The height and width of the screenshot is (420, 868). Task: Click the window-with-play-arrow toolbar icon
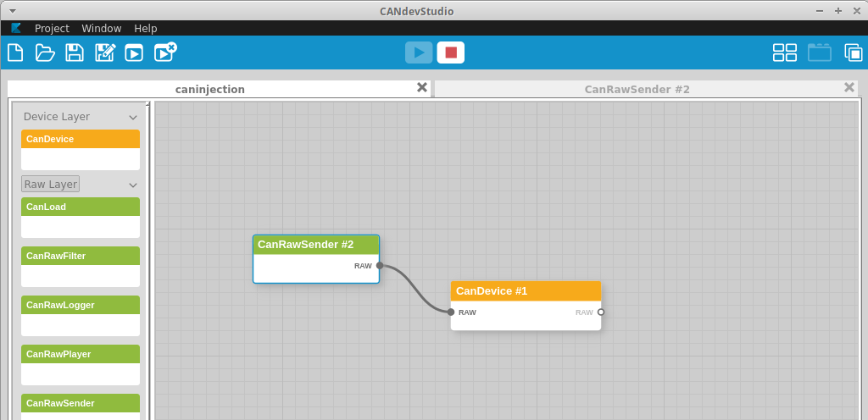(134, 53)
